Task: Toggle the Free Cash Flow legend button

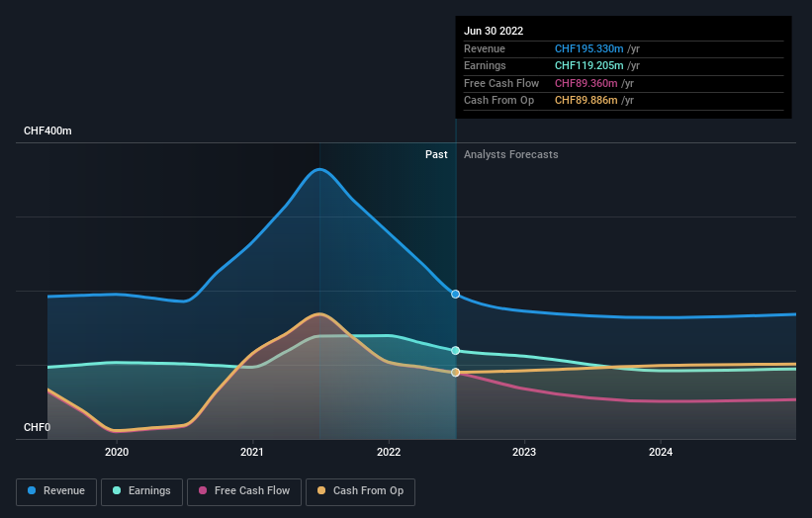Action: click(x=244, y=491)
